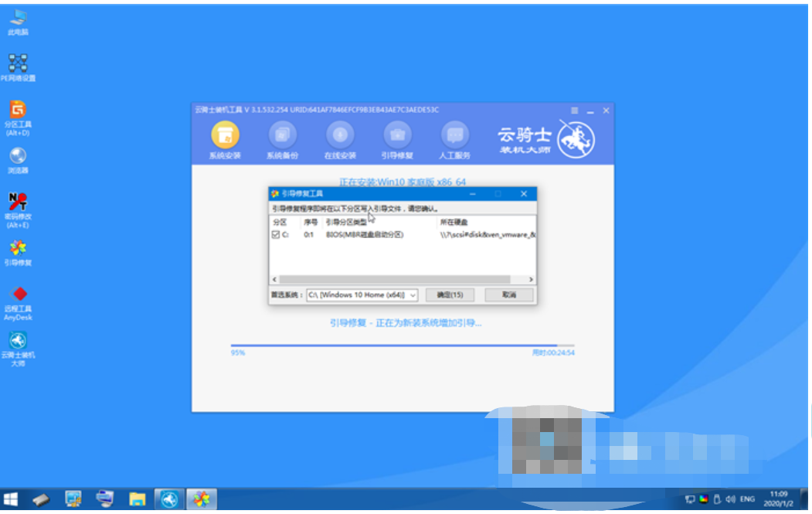Image resolution: width=812 pixels, height=514 pixels.
Task: Click the colorful display tray icon
Action: tap(704, 499)
